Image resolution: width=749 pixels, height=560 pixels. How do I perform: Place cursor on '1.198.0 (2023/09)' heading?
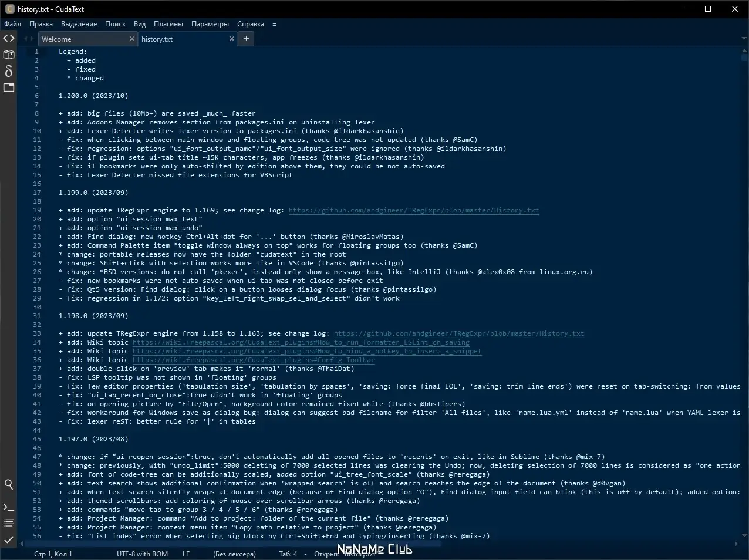[x=93, y=316]
